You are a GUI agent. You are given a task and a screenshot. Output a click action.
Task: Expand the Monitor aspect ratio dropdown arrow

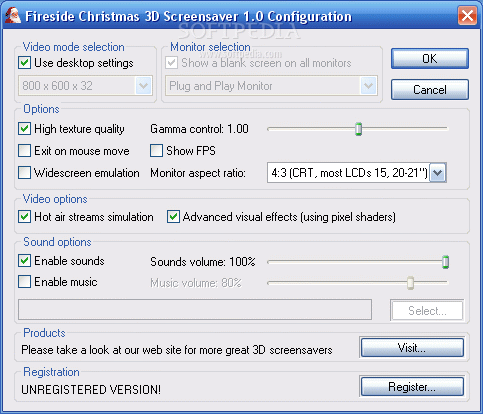tap(438, 173)
